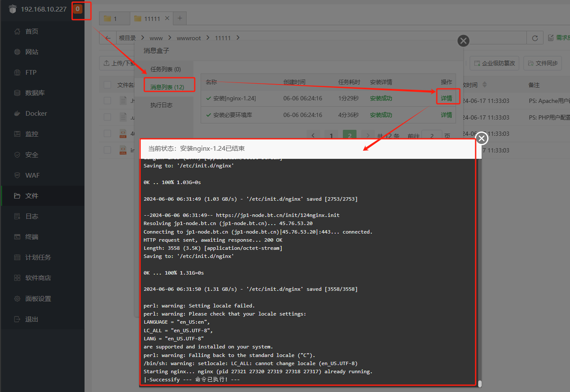Open 详情 for 安装必要环境库
This screenshot has width=570, height=392.
click(x=447, y=115)
